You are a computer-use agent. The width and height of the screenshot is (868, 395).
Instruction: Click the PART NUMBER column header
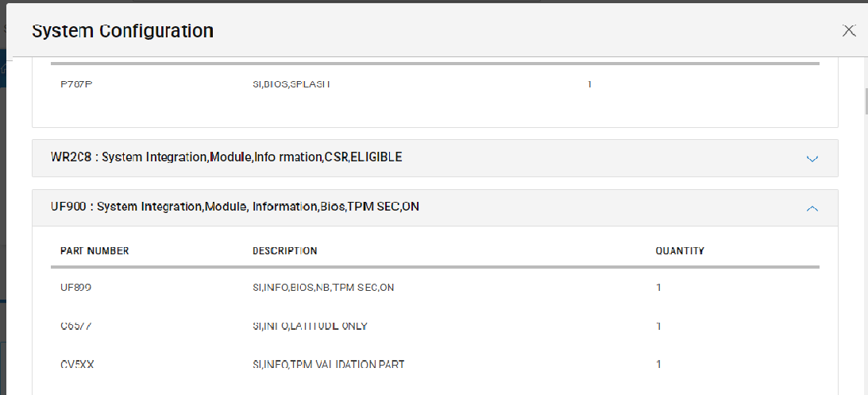pos(95,251)
